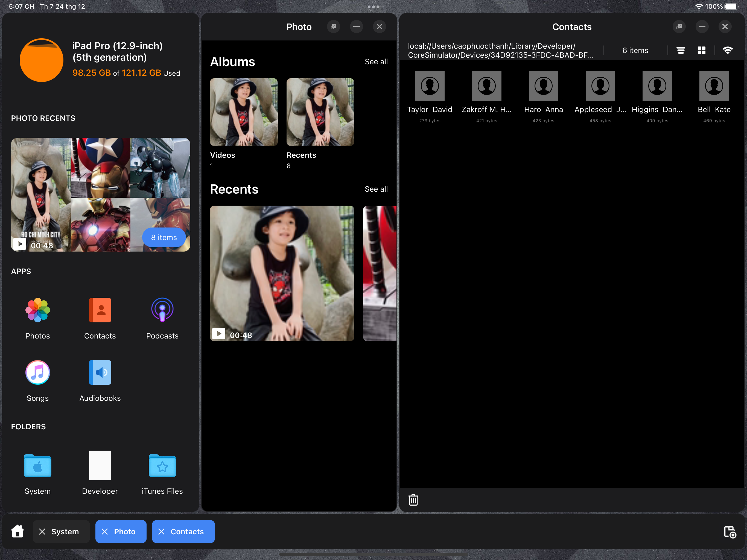Image resolution: width=747 pixels, height=560 pixels.
Task: Select Zakroff M. H... contact
Action: 487,97
